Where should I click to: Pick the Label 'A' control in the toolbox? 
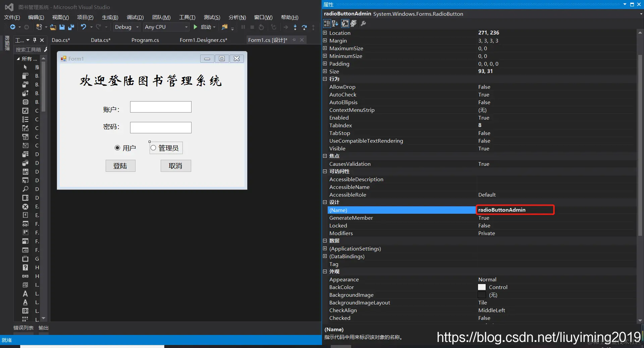coord(25,294)
